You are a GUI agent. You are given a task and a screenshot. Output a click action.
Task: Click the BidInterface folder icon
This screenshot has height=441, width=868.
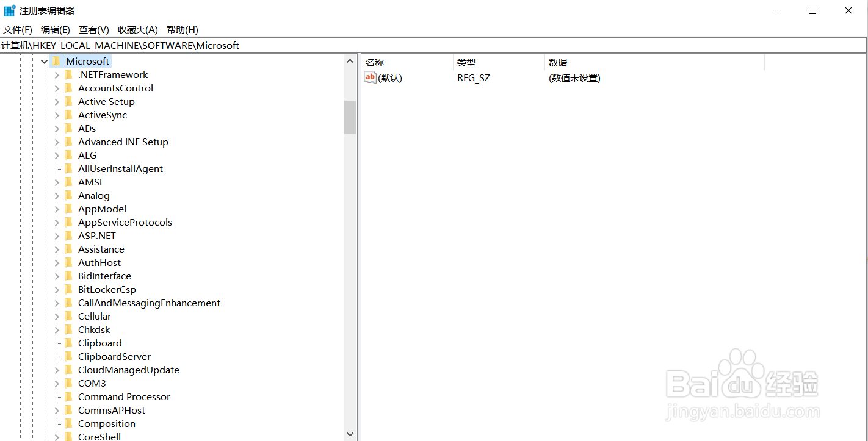click(68, 276)
